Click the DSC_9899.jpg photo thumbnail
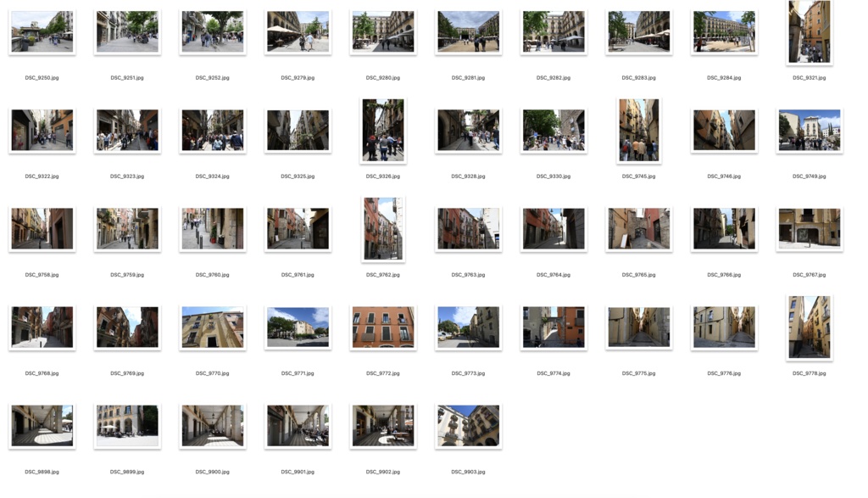 pos(127,427)
